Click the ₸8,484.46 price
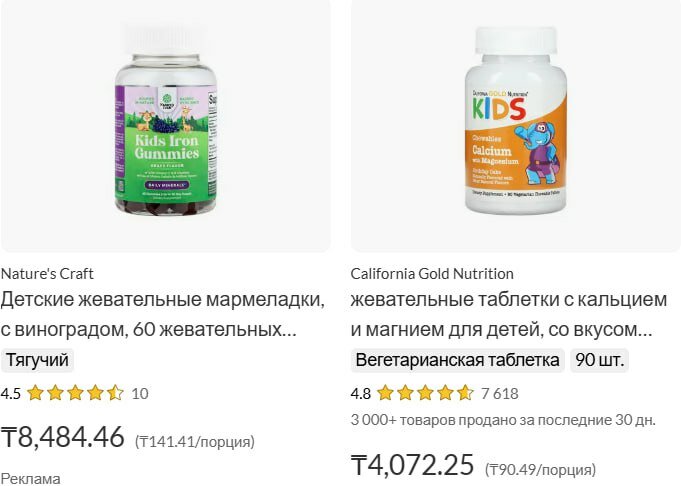681x486 pixels. [63, 437]
